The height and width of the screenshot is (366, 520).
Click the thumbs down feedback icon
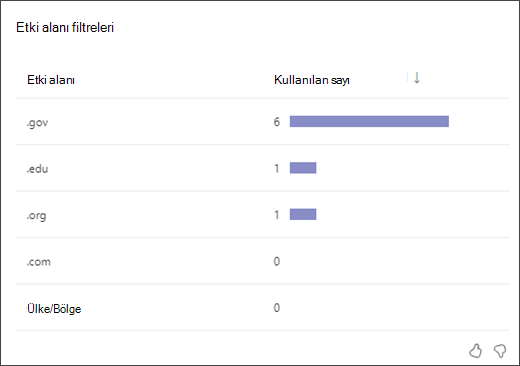pos(500,351)
